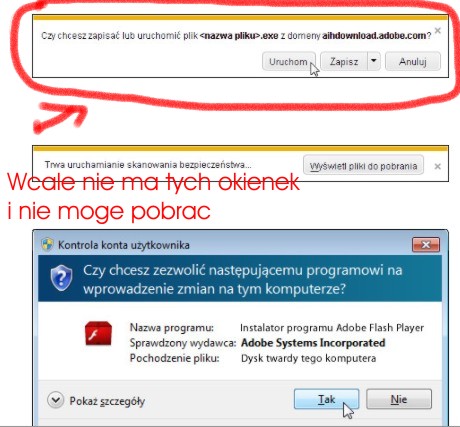Click the hand-drawn red arrow annotation
This screenshot has width=460, height=427.
click(60, 117)
